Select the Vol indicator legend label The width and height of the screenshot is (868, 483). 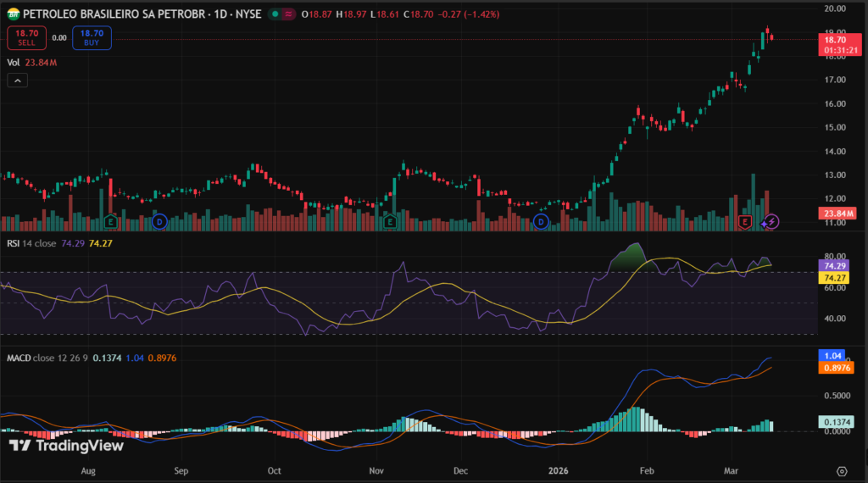(x=14, y=62)
